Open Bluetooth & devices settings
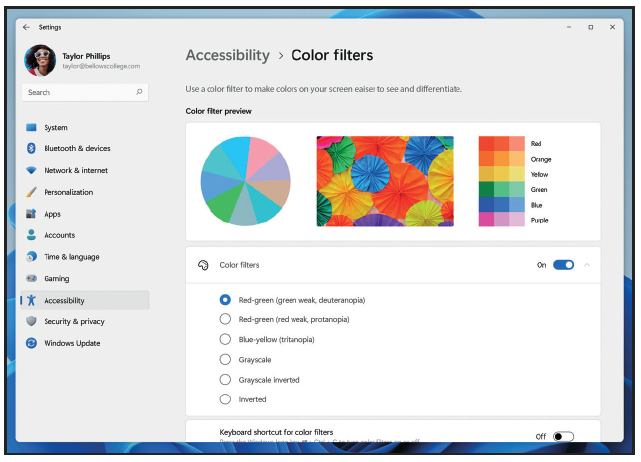Image resolution: width=641 pixels, height=462 pixels. pos(85,148)
